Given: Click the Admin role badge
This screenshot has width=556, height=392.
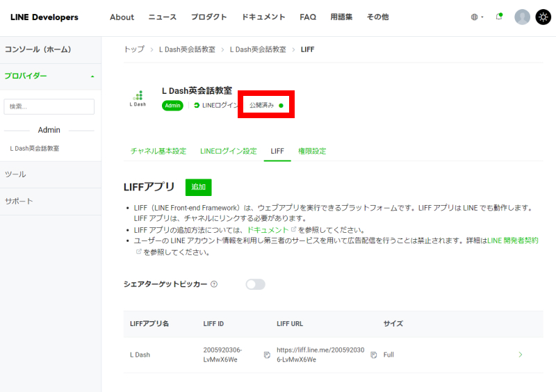Looking at the screenshot, I should 172,106.
